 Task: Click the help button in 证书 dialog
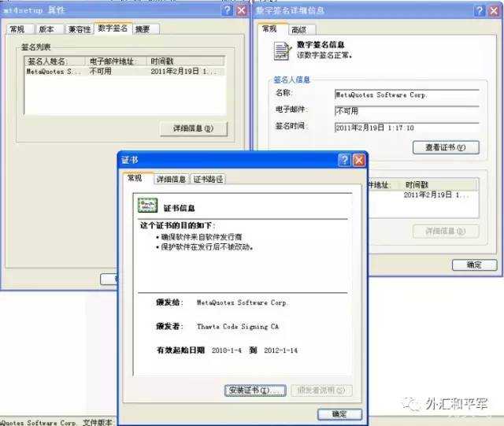click(x=344, y=160)
